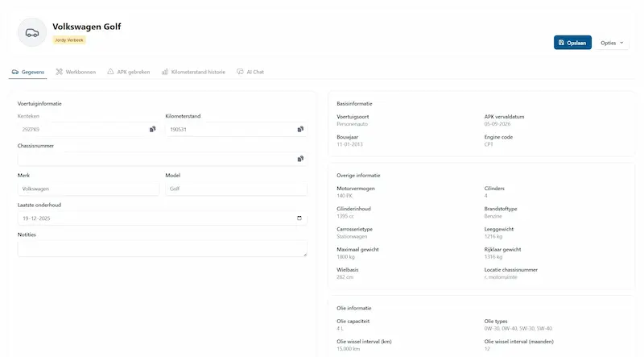This screenshot has width=644, height=357.
Task: Click the Bouwjaar value 11-01-2013
Action: (x=349, y=144)
